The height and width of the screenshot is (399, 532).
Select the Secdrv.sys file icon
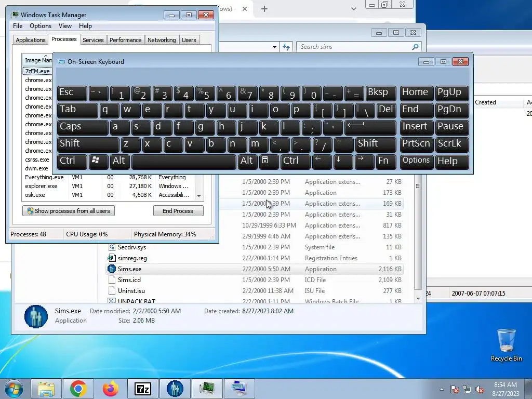tap(111, 247)
